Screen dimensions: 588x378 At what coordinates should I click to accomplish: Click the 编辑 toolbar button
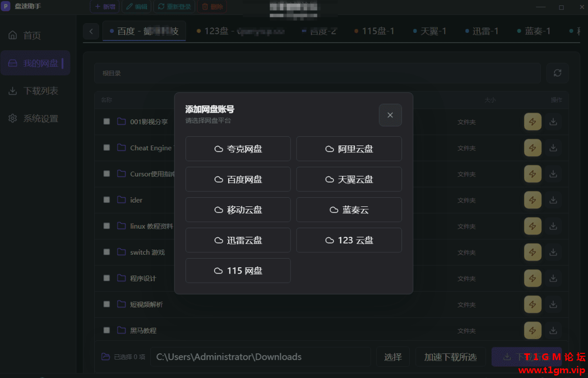tap(136, 7)
